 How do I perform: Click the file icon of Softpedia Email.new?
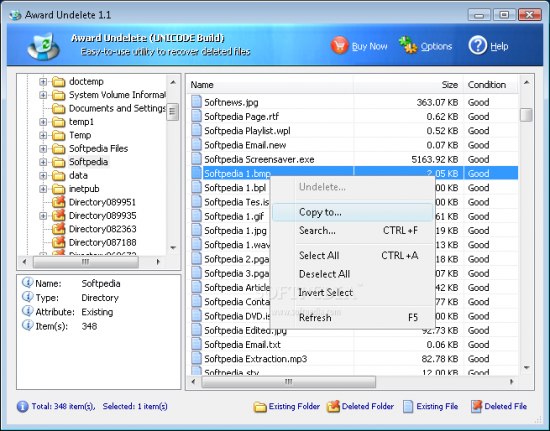pyautogui.click(x=197, y=144)
